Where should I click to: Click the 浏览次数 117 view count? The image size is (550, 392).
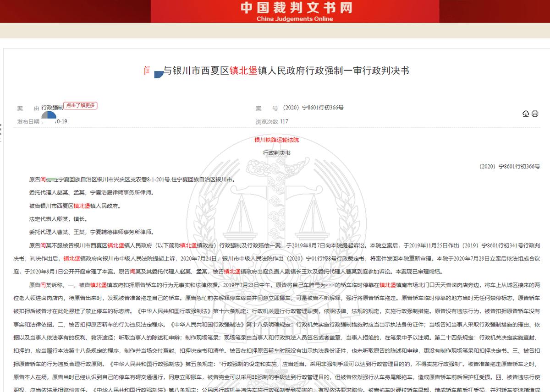tap(272, 122)
